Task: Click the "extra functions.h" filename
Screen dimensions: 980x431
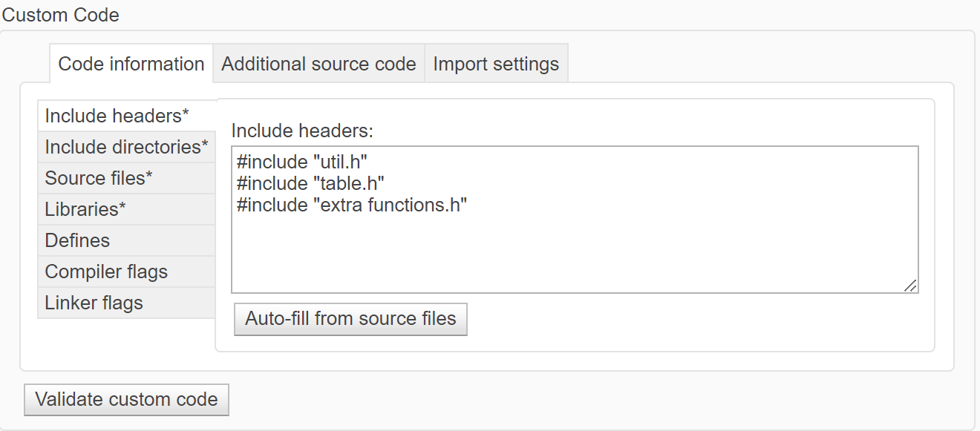Action: click(x=392, y=205)
